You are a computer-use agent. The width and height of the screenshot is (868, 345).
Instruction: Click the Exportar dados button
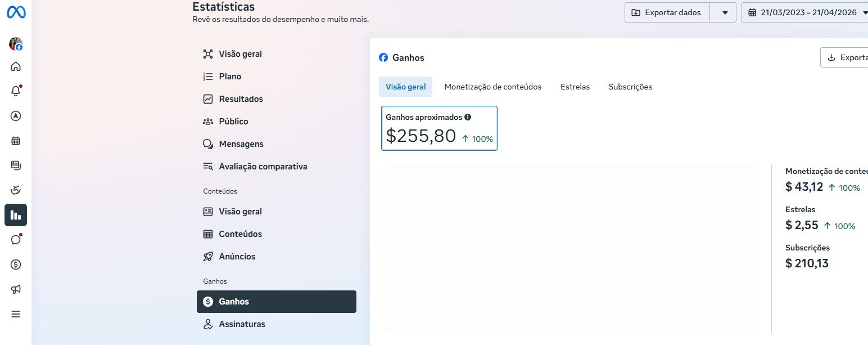point(667,12)
